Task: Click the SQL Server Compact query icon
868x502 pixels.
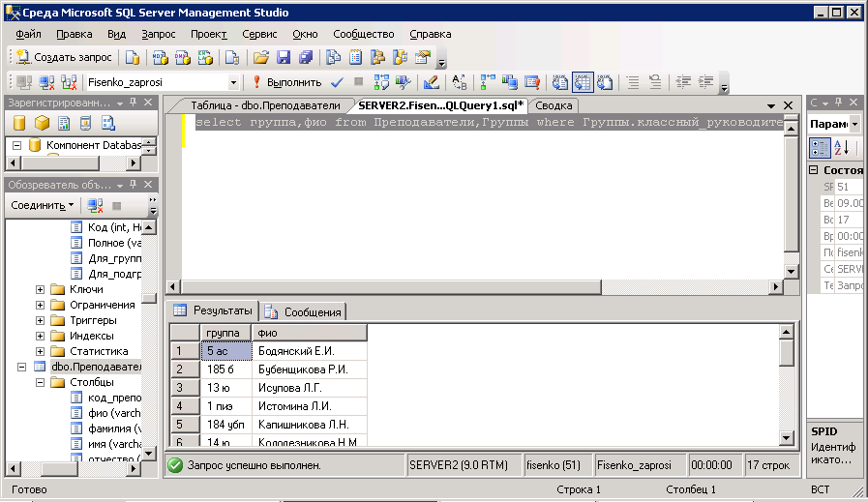Action: click(232, 57)
